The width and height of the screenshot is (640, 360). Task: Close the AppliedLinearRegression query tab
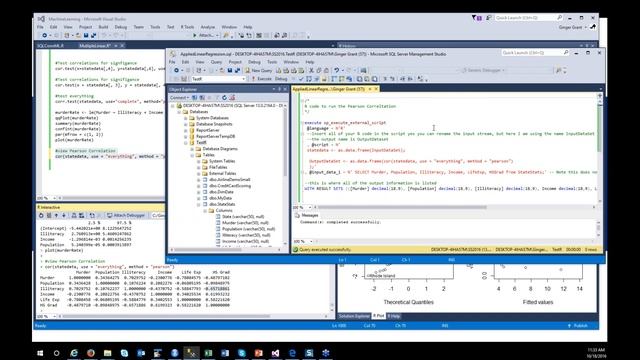point(376,89)
